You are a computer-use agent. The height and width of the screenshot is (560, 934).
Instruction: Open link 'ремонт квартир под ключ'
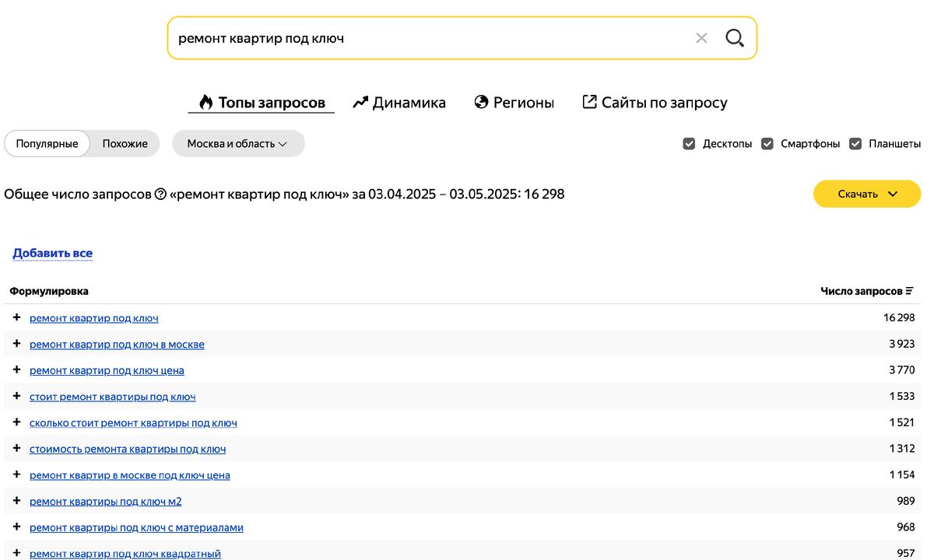(x=94, y=318)
